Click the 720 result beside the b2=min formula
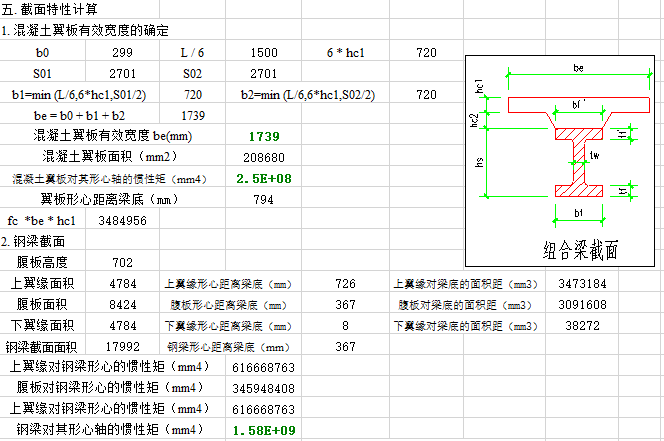 [426, 94]
